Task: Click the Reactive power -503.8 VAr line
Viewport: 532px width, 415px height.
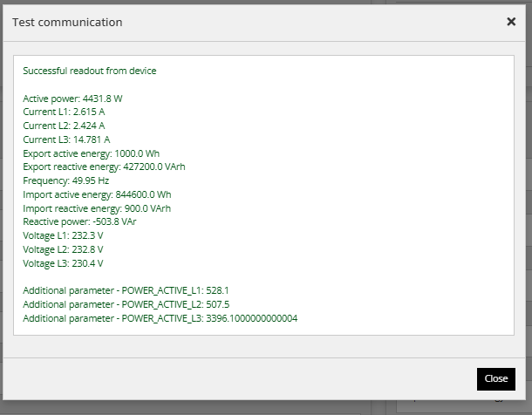Action: [79, 221]
